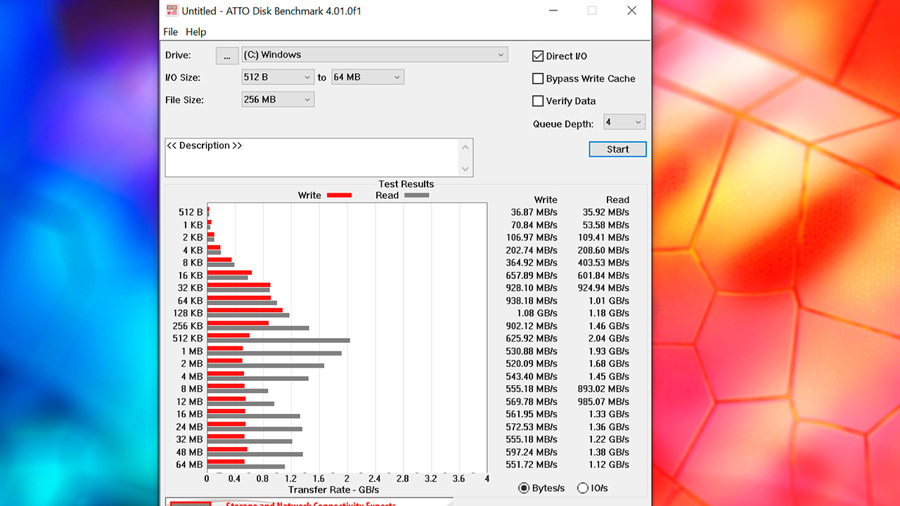Open the File menu
The width and height of the screenshot is (900, 506).
170,32
